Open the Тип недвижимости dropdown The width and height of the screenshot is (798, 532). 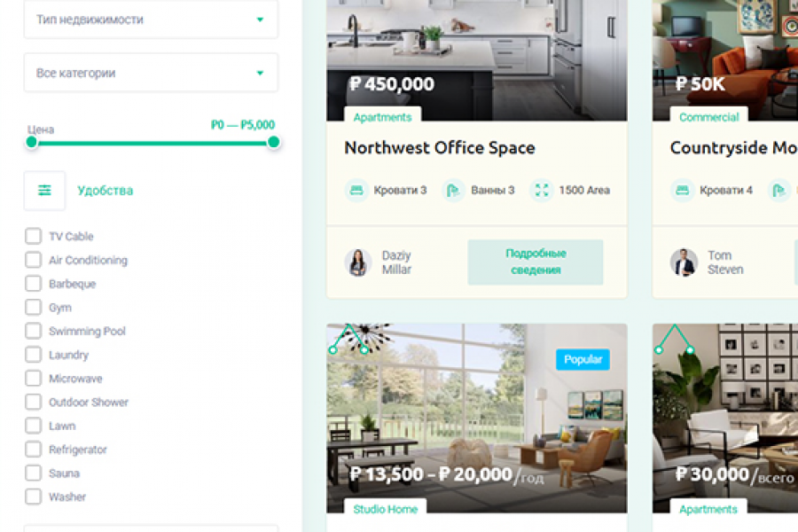[151, 20]
